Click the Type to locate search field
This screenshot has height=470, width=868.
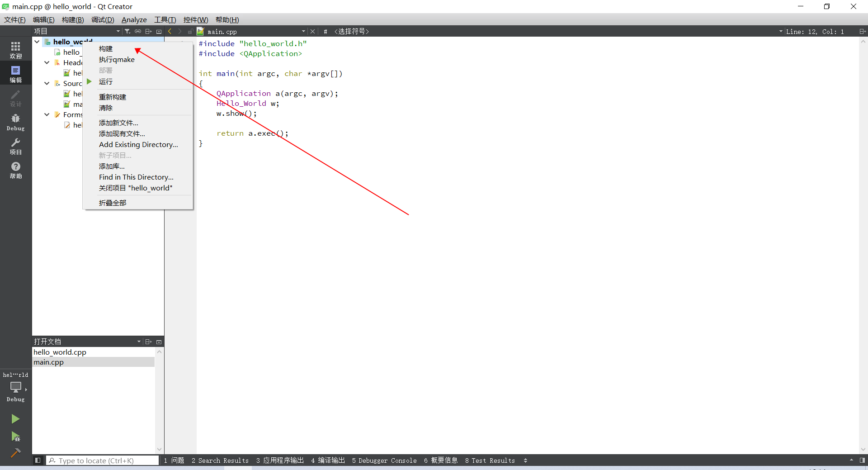click(103, 461)
